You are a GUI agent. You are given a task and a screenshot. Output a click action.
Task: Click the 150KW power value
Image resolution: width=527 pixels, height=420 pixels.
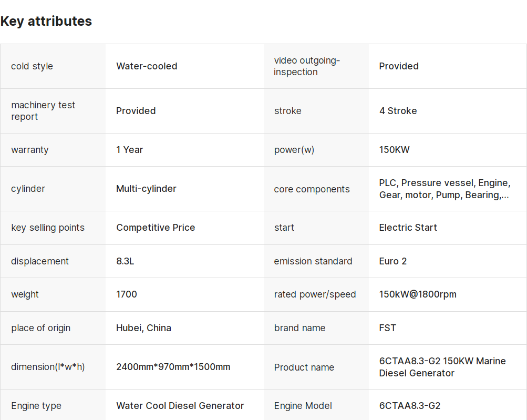pos(394,150)
